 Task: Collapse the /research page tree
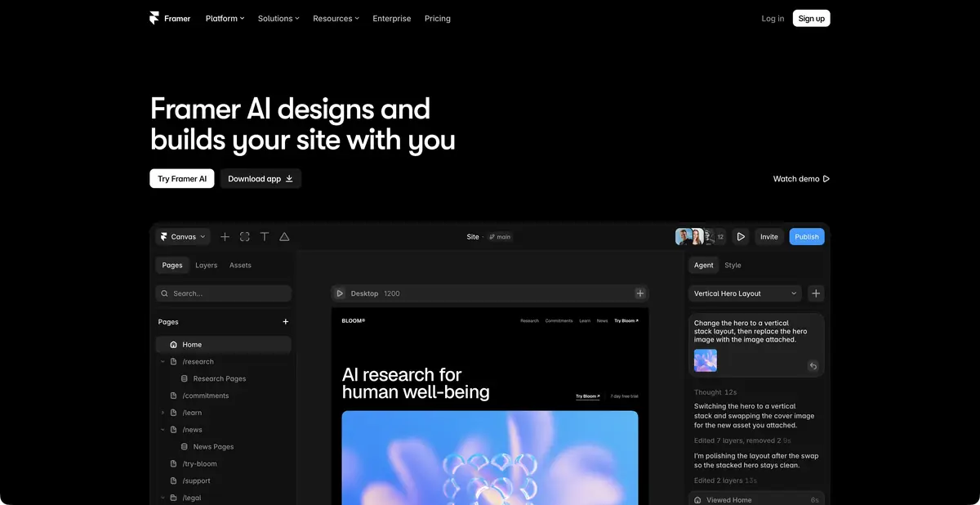(163, 362)
